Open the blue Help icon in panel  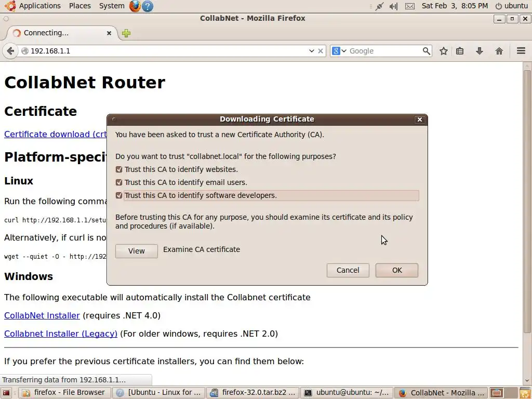pos(148,6)
